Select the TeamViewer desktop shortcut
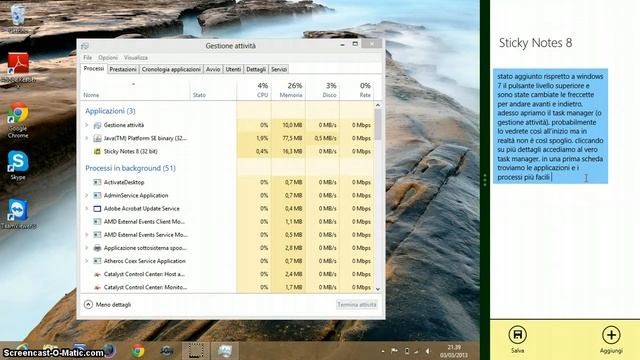 [x=18, y=213]
